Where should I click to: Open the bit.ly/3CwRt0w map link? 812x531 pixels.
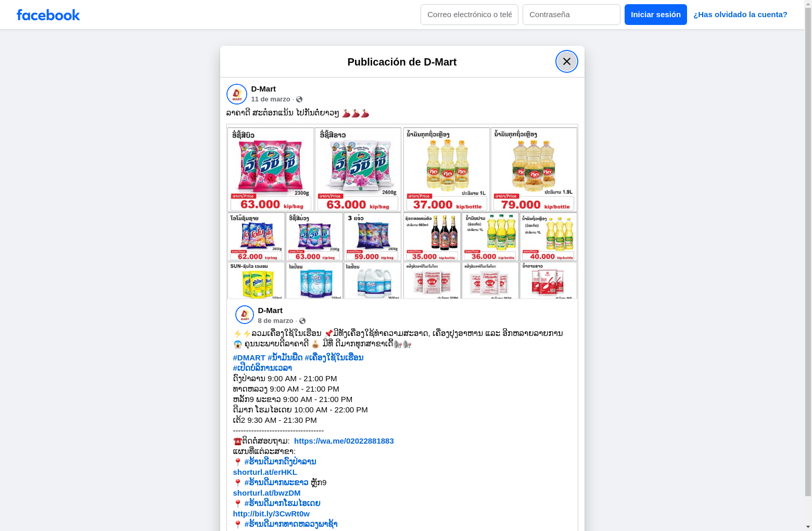(x=271, y=514)
